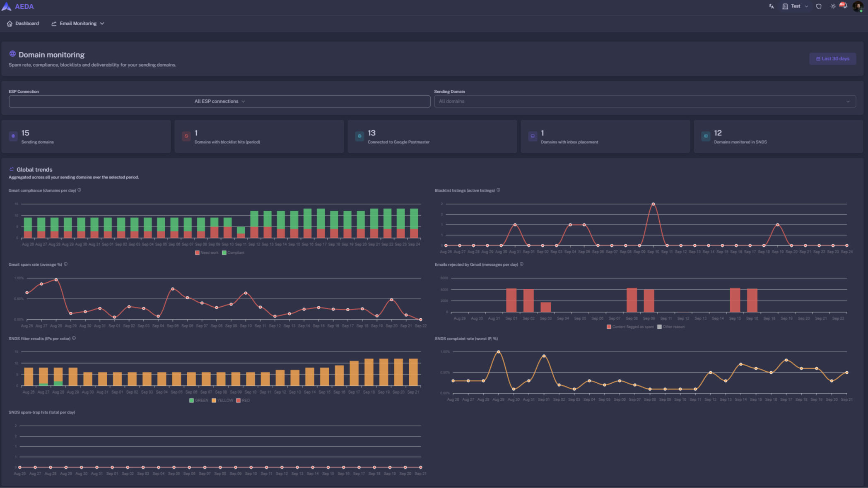868x488 pixels.
Task: Click the "12 Domains monitored in SNDS" text
Action: coord(740,136)
